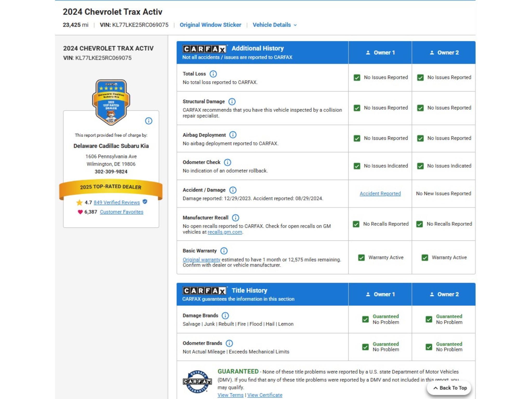Image resolution: width=532 pixels, height=399 pixels.
Task: Click the Damage Brands Owner 2 green checkmark
Action: pyautogui.click(x=429, y=319)
